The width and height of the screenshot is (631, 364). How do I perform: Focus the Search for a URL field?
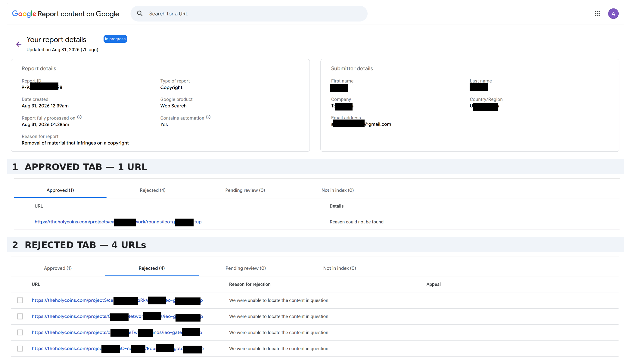pos(249,14)
